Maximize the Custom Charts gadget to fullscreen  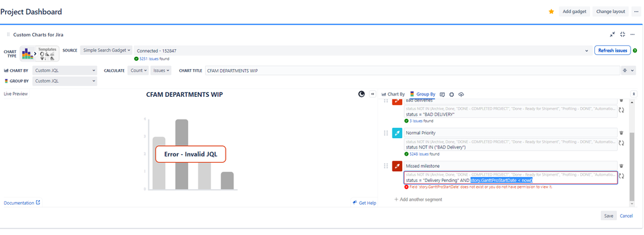coord(623,35)
